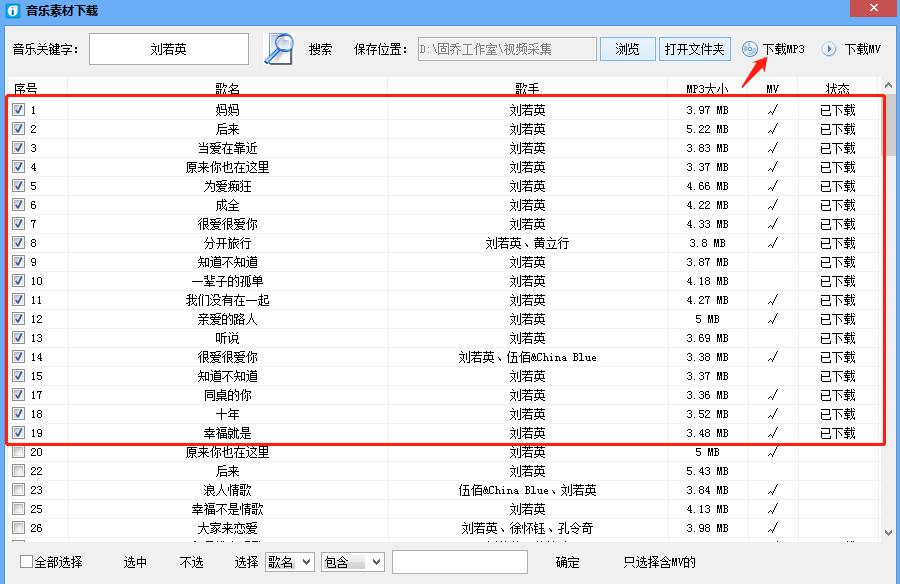Uncheck row 10 checkbox for 一辈子的孤单

pos(21,281)
